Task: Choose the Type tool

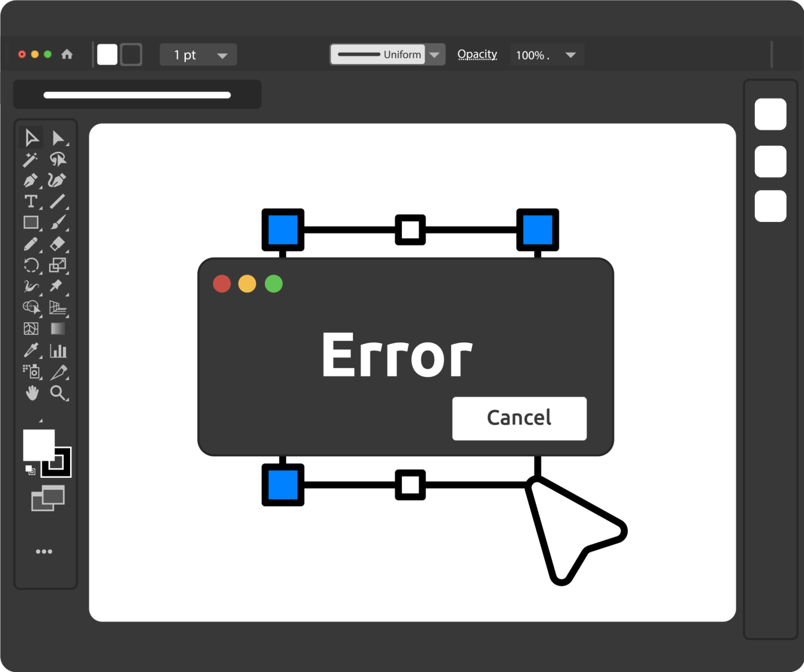Action: coord(30,201)
